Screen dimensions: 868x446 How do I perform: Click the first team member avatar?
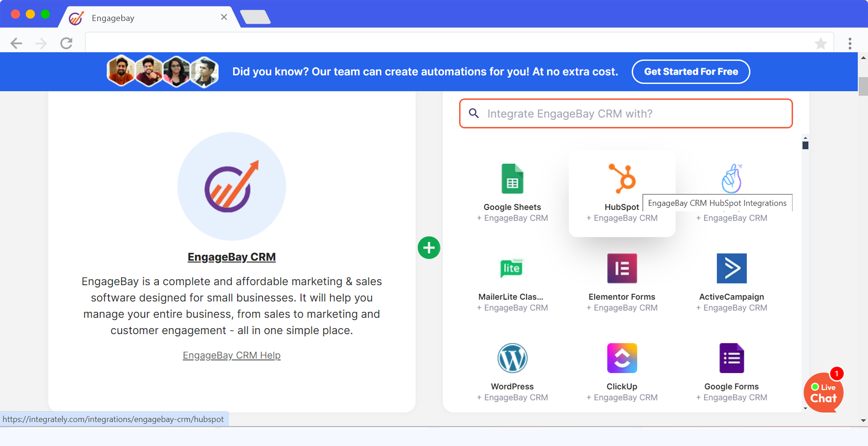121,71
